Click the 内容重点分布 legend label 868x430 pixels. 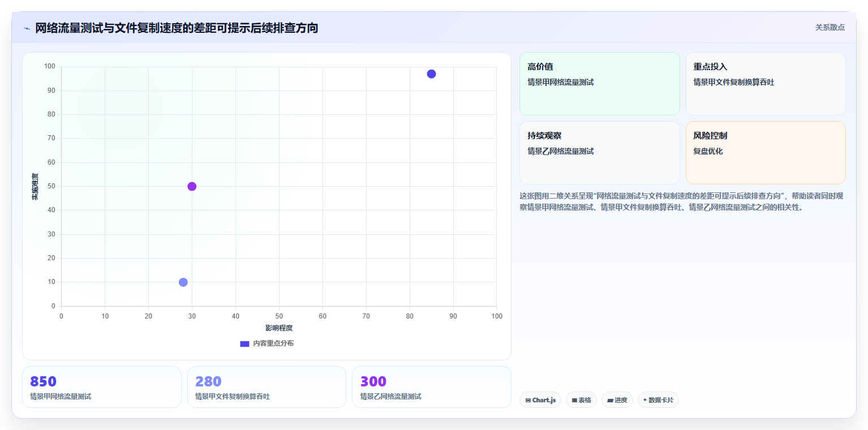point(273,343)
